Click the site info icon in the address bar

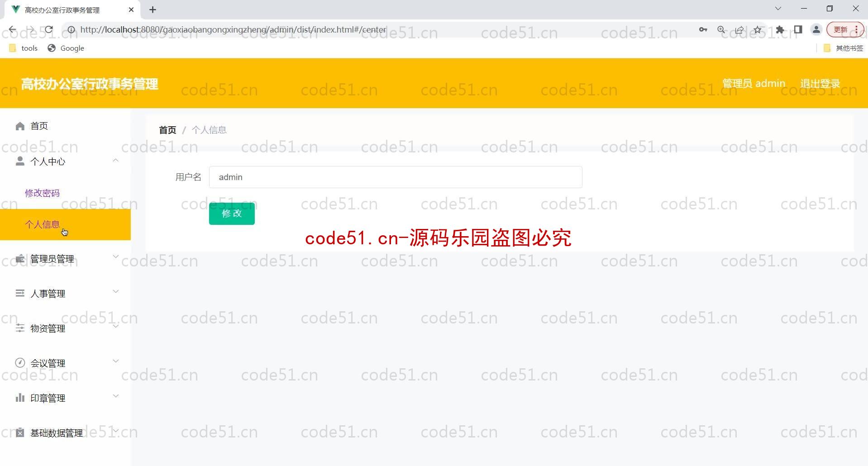71,30
